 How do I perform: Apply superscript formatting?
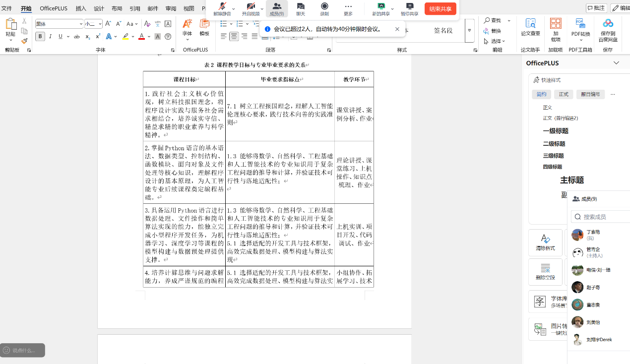click(98, 36)
